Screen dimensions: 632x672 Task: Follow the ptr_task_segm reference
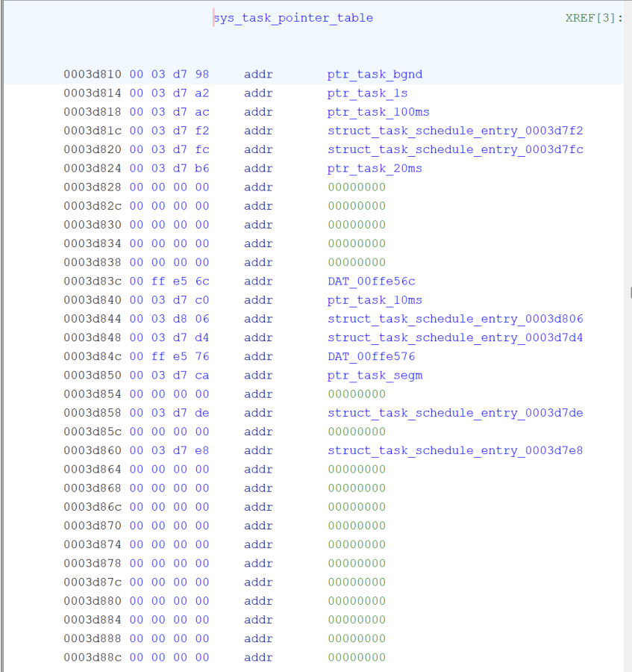point(375,376)
